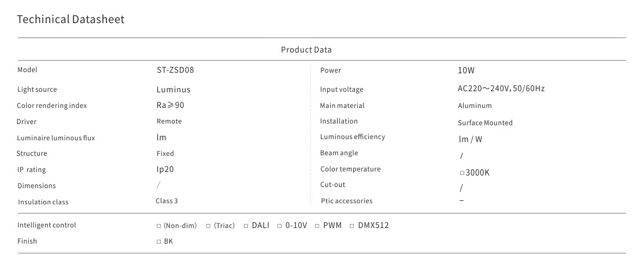Select the Ip20 rating value
Viewport: 644px width, 269px height.
[165, 170]
